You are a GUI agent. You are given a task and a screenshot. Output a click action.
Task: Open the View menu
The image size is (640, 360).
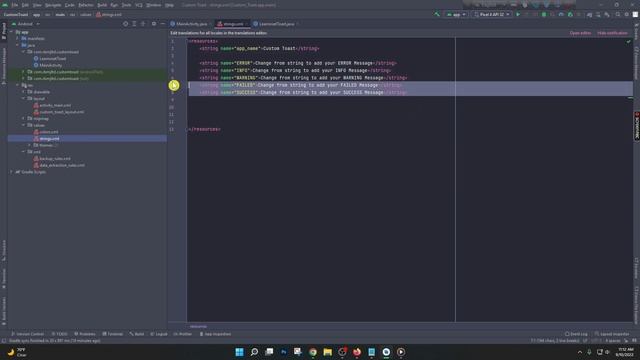[x=37, y=5]
